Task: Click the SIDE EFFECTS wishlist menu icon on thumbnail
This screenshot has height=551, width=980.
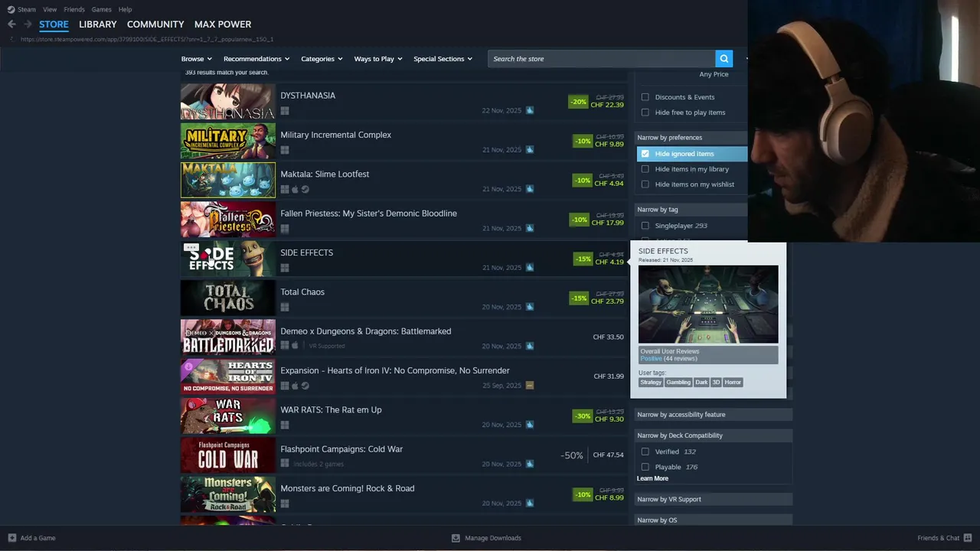Action: pyautogui.click(x=191, y=248)
